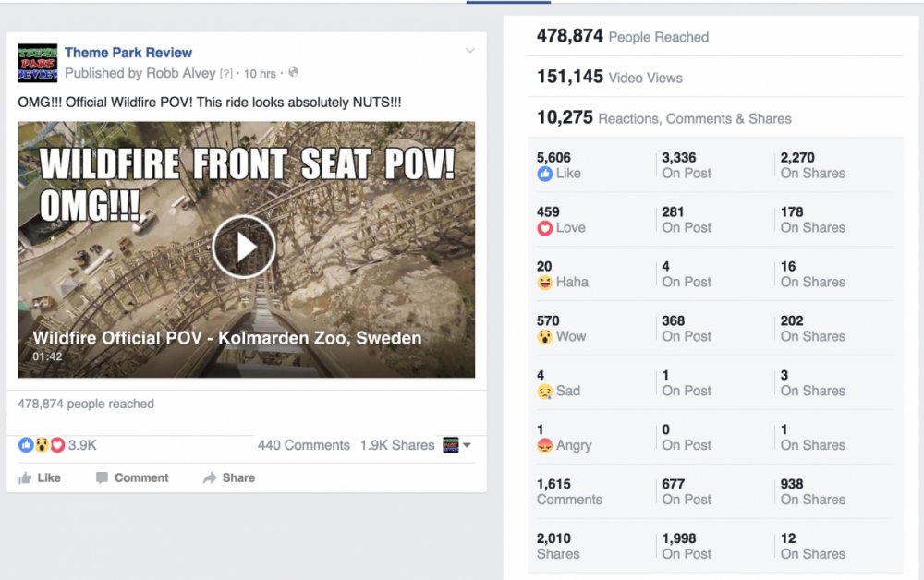Click the Comment button under the post
Viewport: 924px width, 580px height.
click(x=132, y=478)
